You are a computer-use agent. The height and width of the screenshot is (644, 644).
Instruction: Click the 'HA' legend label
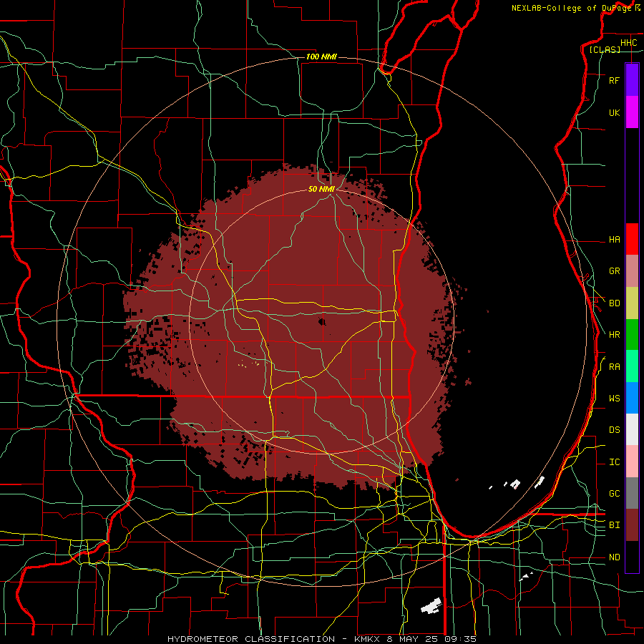614,239
